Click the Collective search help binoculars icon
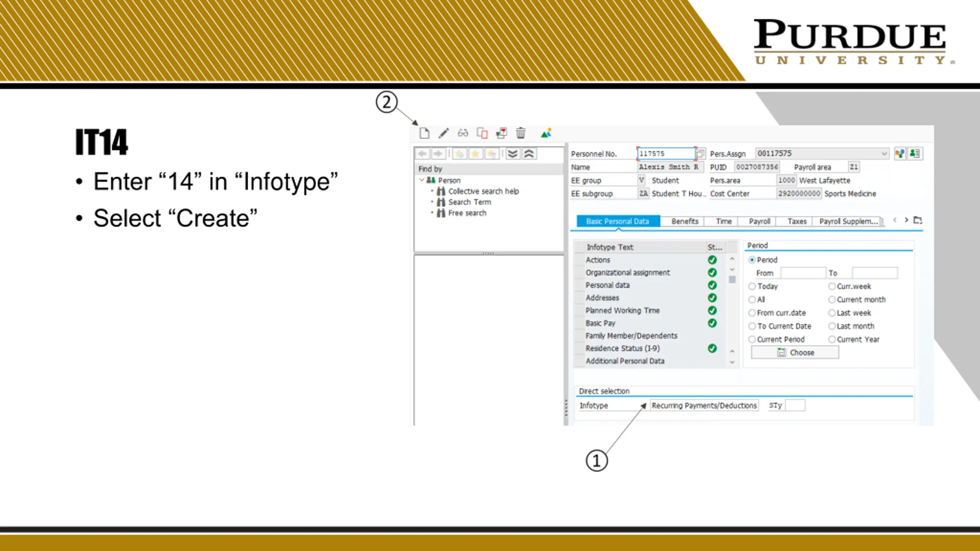Image resolution: width=980 pixels, height=551 pixels. pyautogui.click(x=441, y=191)
